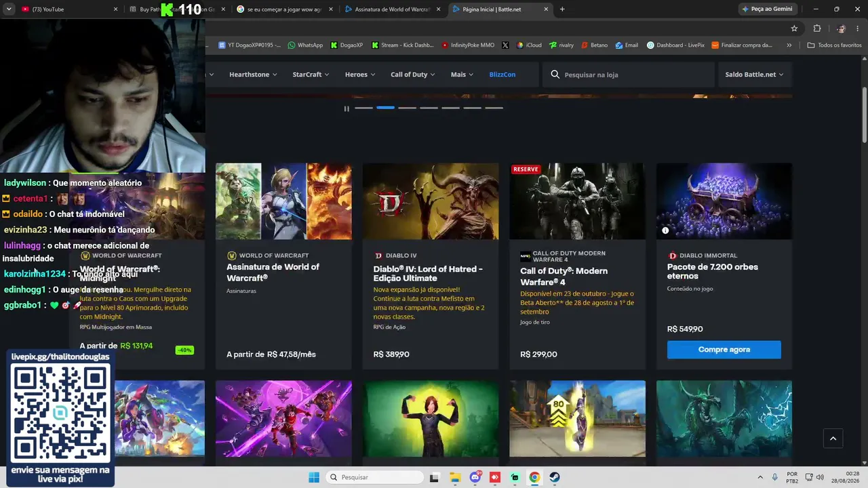Open the WhatsApp bookmark
Viewport: 868px width, 488px height.
[x=305, y=45]
